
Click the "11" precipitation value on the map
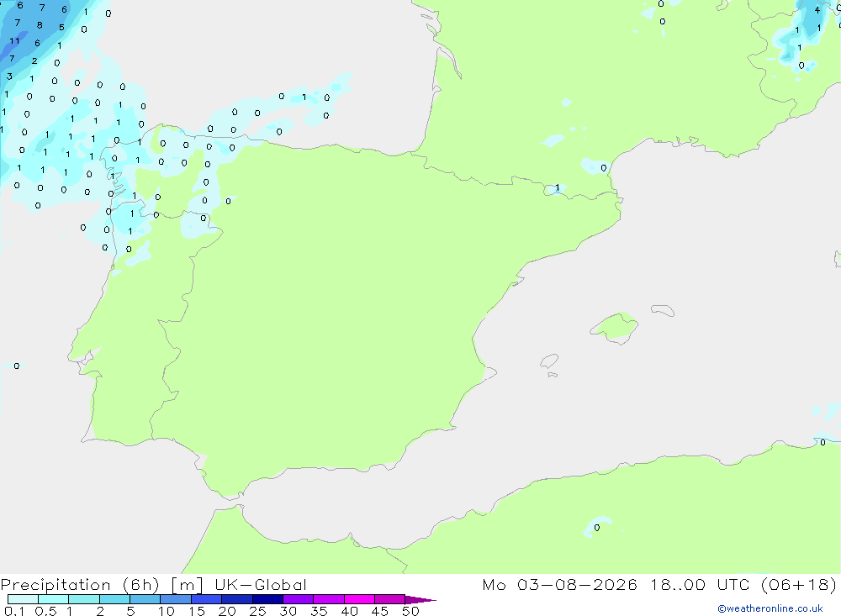pyautogui.click(x=14, y=40)
